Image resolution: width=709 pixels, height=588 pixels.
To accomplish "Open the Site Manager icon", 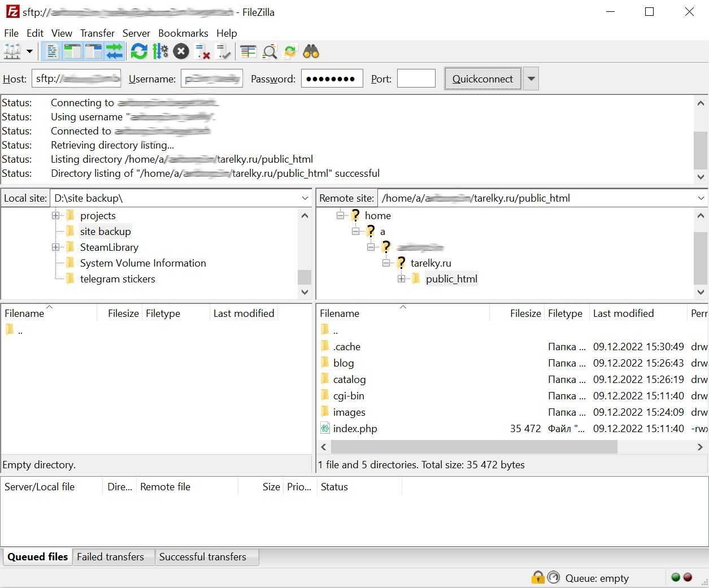I will click(12, 52).
